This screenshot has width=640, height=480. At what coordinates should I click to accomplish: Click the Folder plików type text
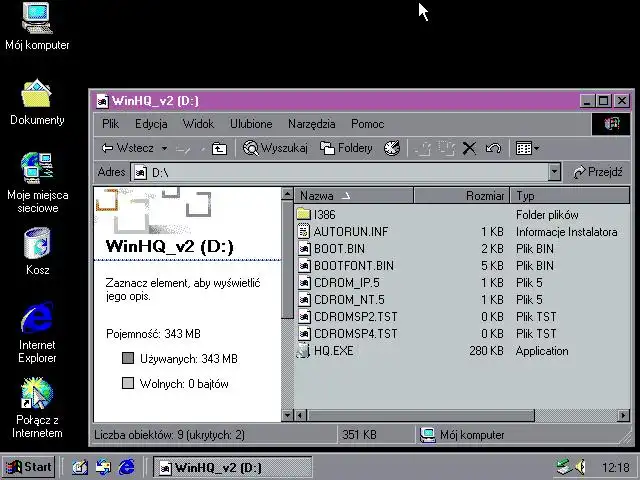point(547,215)
